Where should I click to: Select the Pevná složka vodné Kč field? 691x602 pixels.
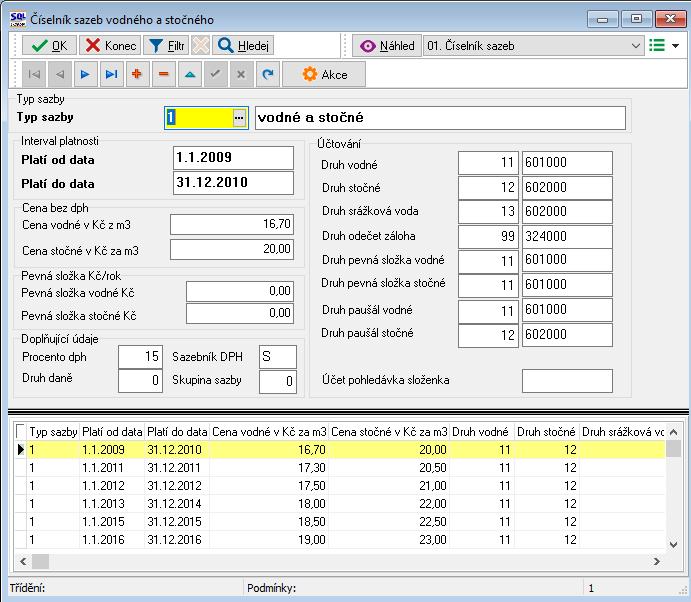coord(240,291)
